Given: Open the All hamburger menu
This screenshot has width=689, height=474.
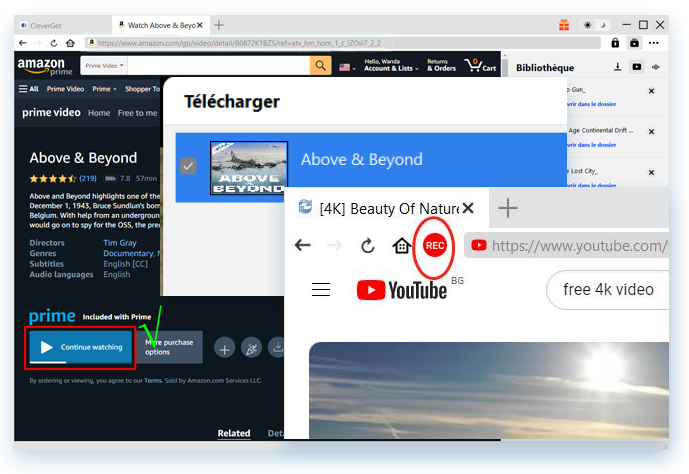Looking at the screenshot, I should tap(29, 89).
